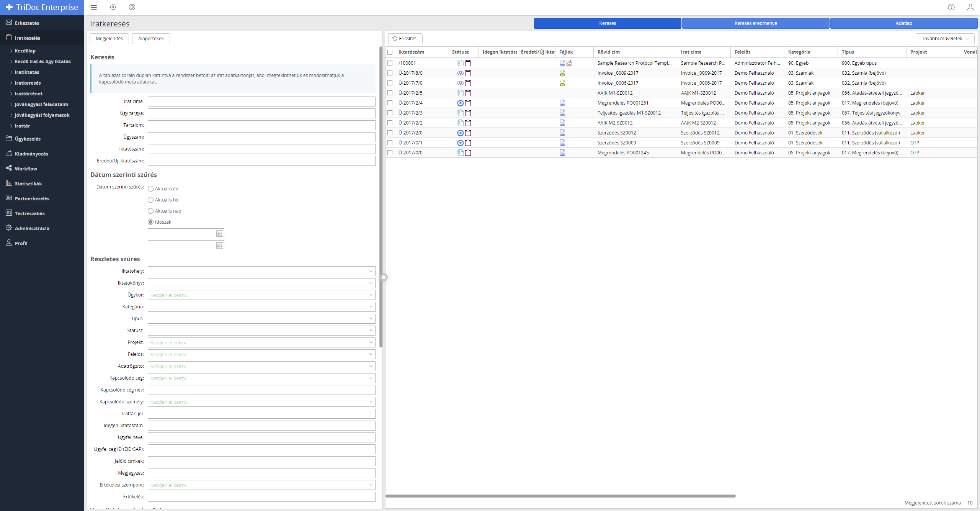
Task: Open the PDF file icon in row /100001
Action: 569,63
